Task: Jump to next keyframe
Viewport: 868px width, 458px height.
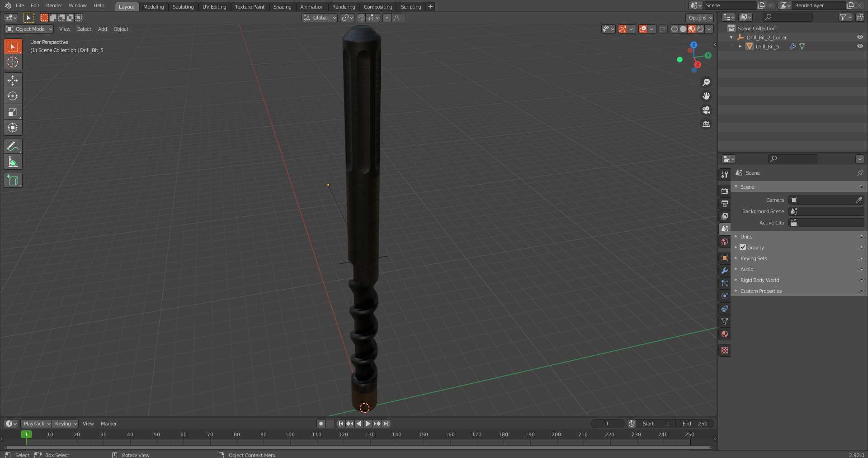Action: [x=377, y=424]
